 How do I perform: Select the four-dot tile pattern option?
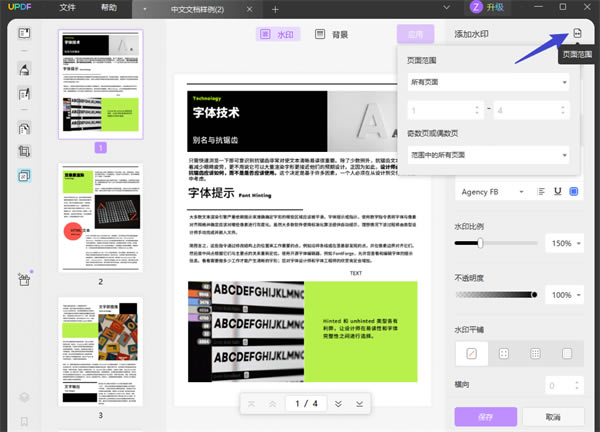point(503,353)
